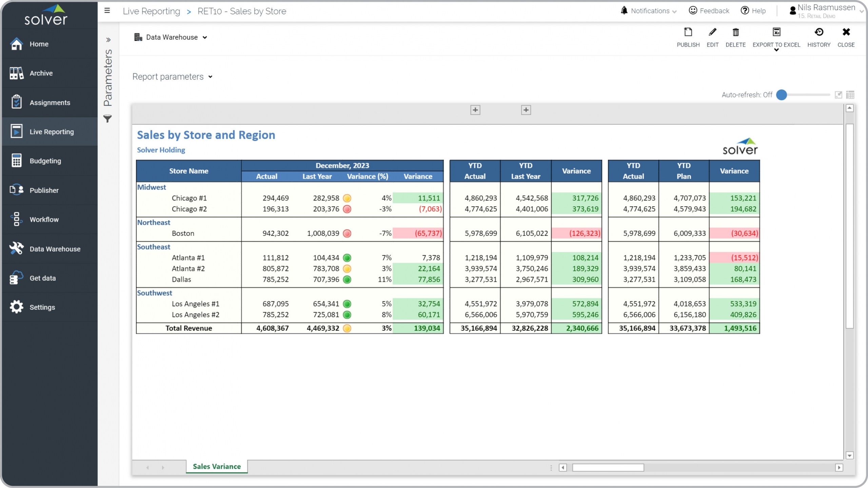The width and height of the screenshot is (868, 488).
Task: Click the Edit pencil icon
Action: pyautogui.click(x=712, y=32)
